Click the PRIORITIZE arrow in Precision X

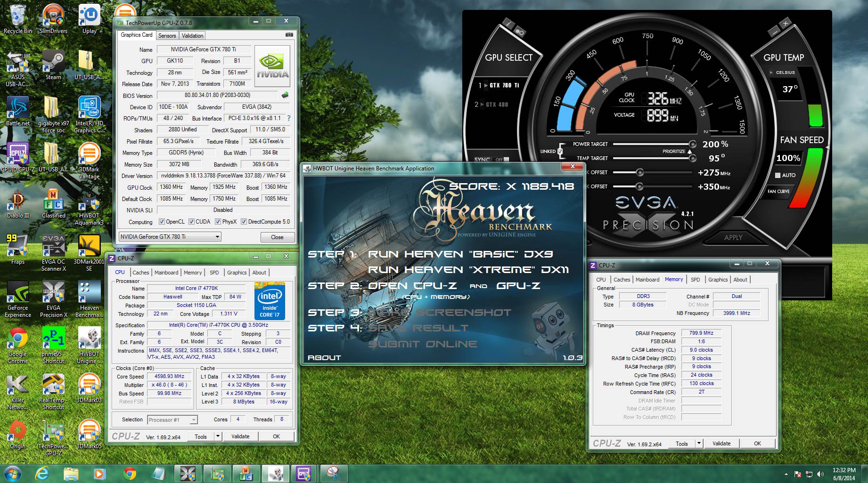[689, 152]
